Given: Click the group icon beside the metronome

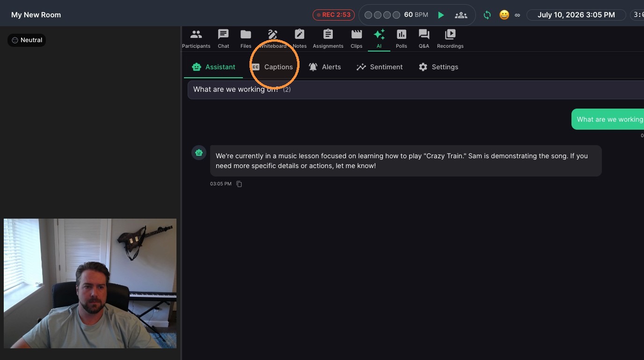Looking at the screenshot, I should pos(461,15).
